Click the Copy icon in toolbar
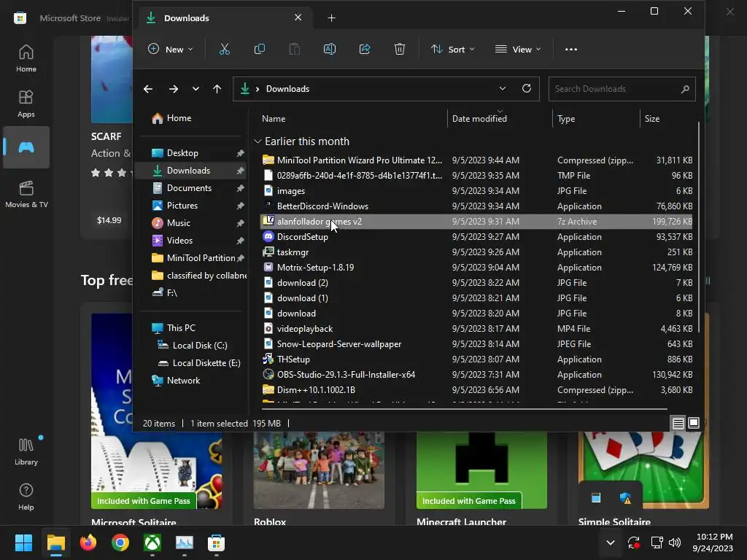This screenshot has width=747, height=560. [259, 49]
